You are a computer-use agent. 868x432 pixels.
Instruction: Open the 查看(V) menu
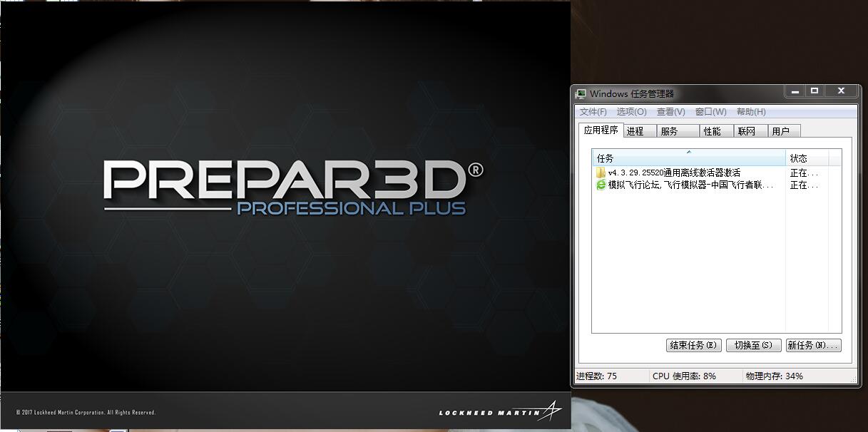670,112
